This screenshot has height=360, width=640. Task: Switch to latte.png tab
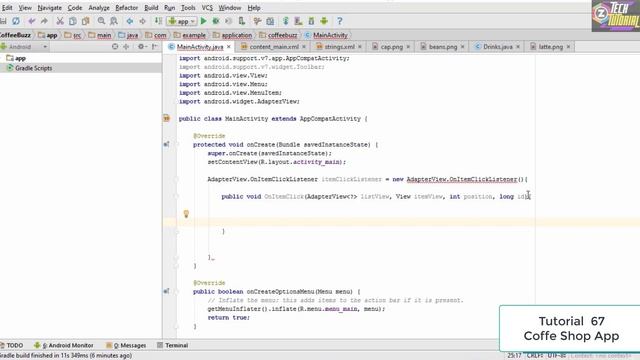550,47
